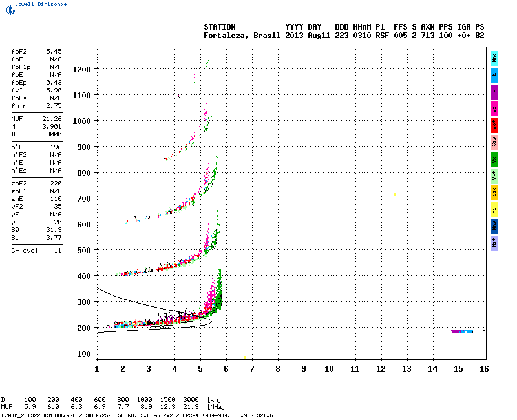Click the foEp value 0.43

(x=54, y=83)
